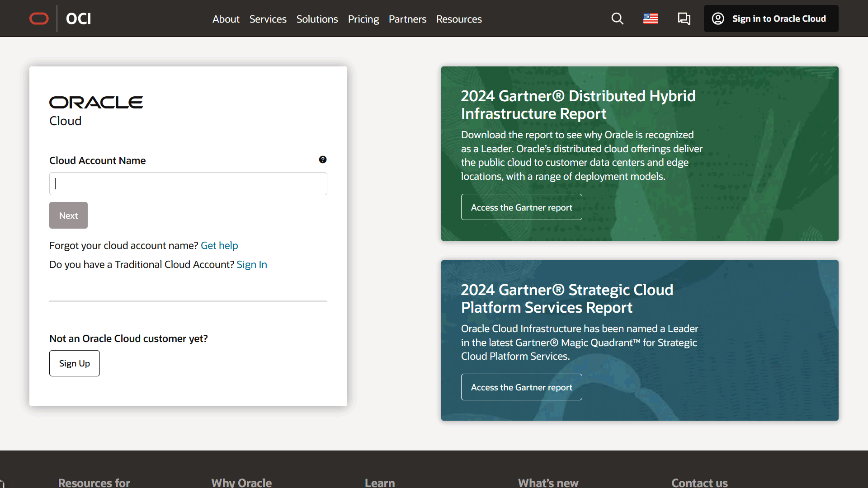Viewport: 868px width, 488px height.
Task: Open the chat bubbles contact icon
Action: tap(684, 19)
